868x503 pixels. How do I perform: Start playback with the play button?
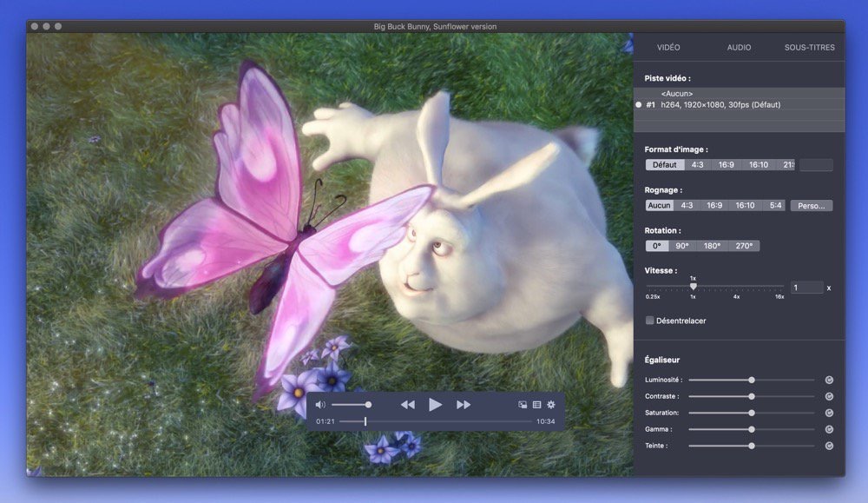pos(435,405)
